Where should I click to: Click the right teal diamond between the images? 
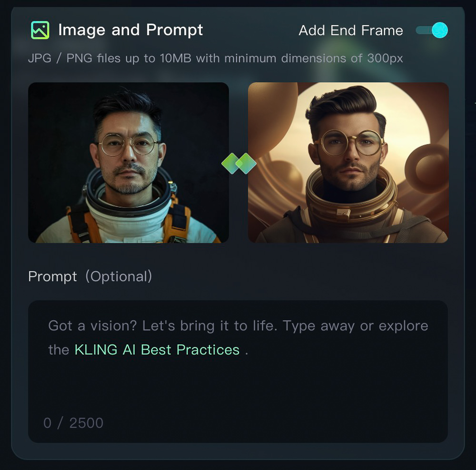(x=246, y=163)
